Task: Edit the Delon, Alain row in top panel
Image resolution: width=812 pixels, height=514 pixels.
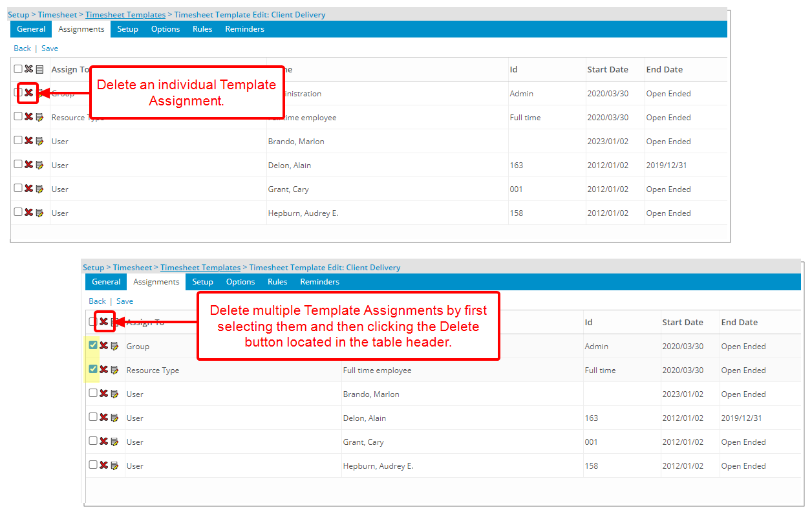Action: pos(39,166)
